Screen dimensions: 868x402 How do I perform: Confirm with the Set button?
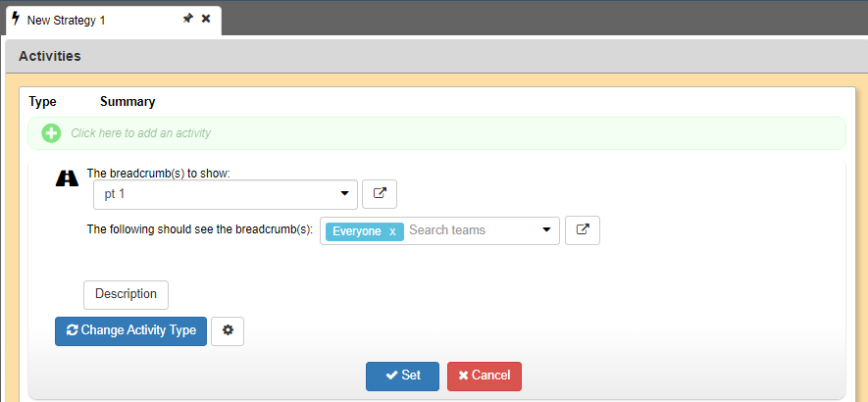coord(402,376)
